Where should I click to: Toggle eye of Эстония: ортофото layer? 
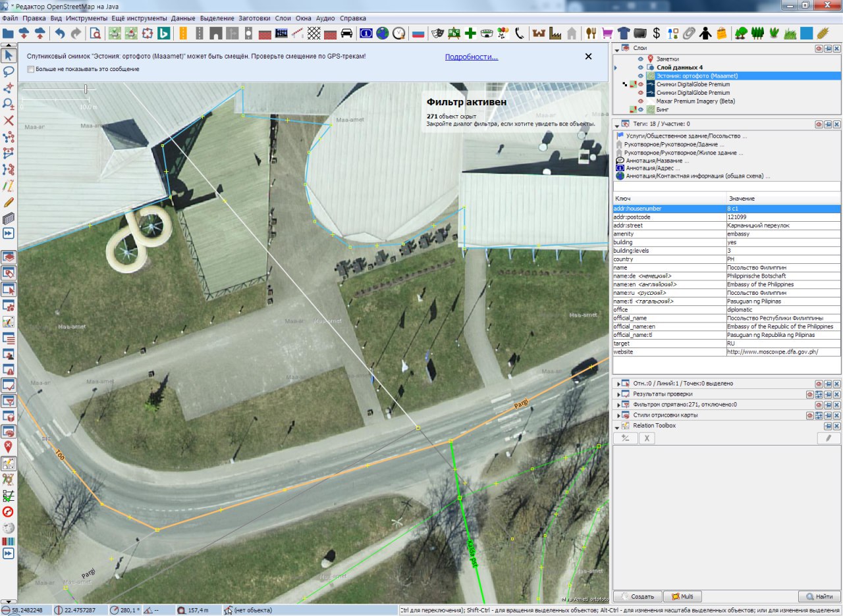(640, 76)
